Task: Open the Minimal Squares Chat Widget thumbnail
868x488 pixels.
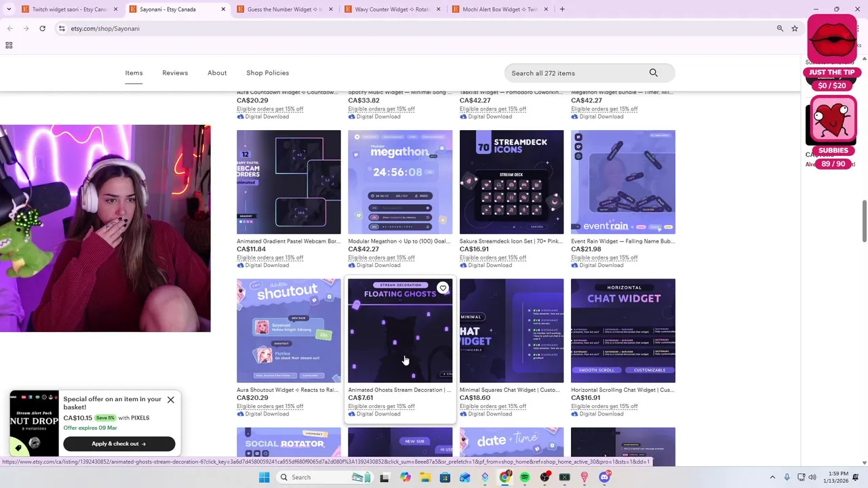Action: click(511, 331)
